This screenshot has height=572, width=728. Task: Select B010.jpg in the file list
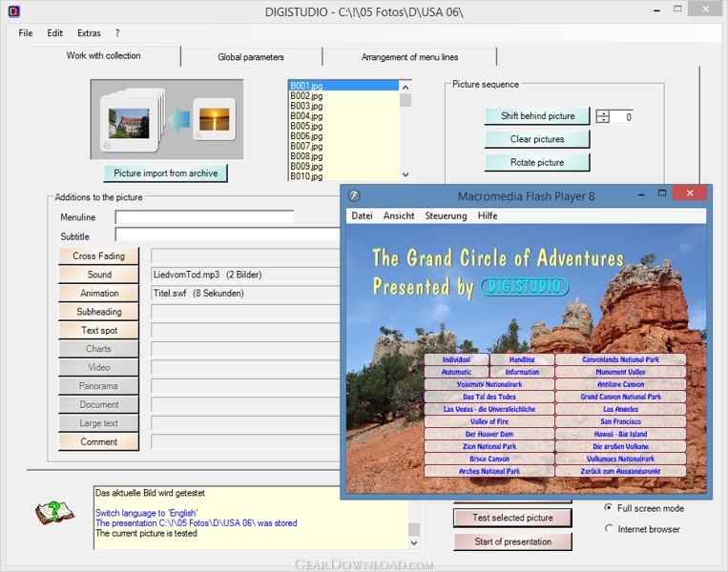coord(343,176)
